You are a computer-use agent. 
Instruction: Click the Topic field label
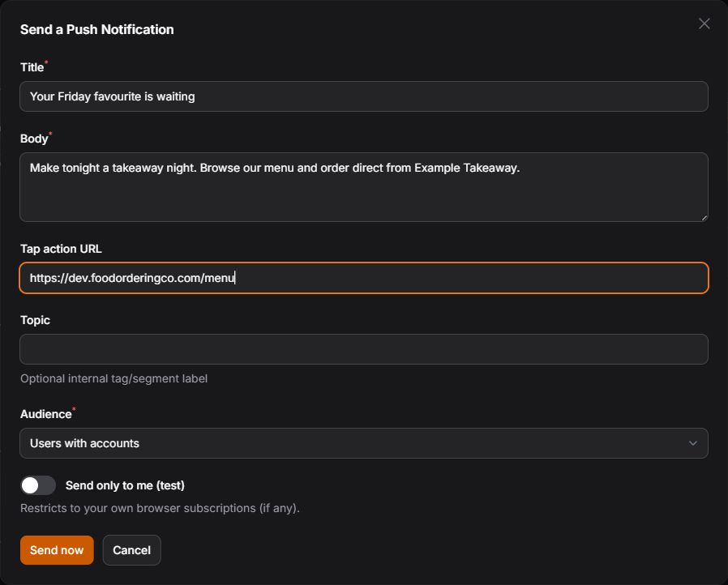(36, 321)
